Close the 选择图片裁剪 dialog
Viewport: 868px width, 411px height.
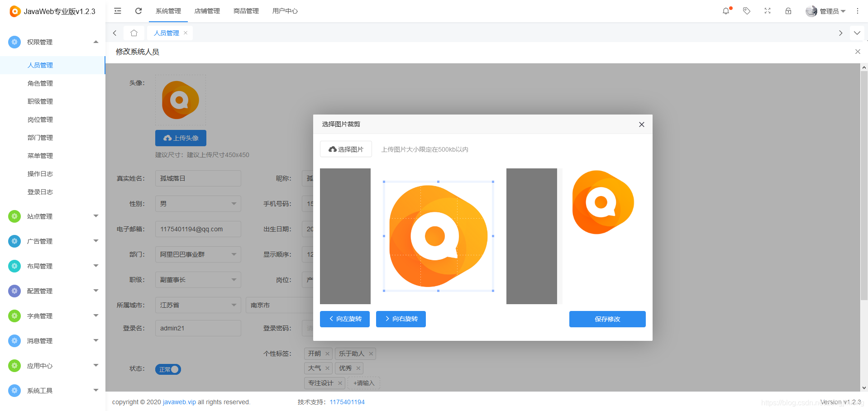642,124
